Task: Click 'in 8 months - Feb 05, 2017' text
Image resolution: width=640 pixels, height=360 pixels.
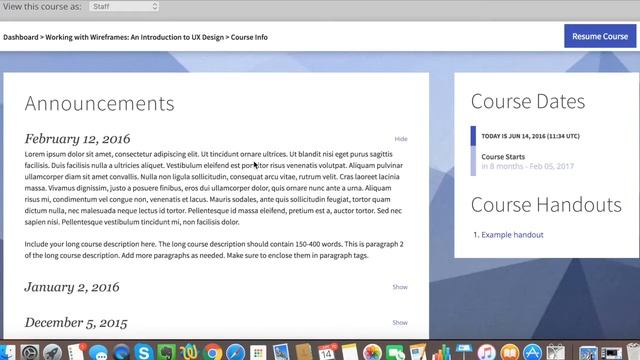Action: point(528,167)
